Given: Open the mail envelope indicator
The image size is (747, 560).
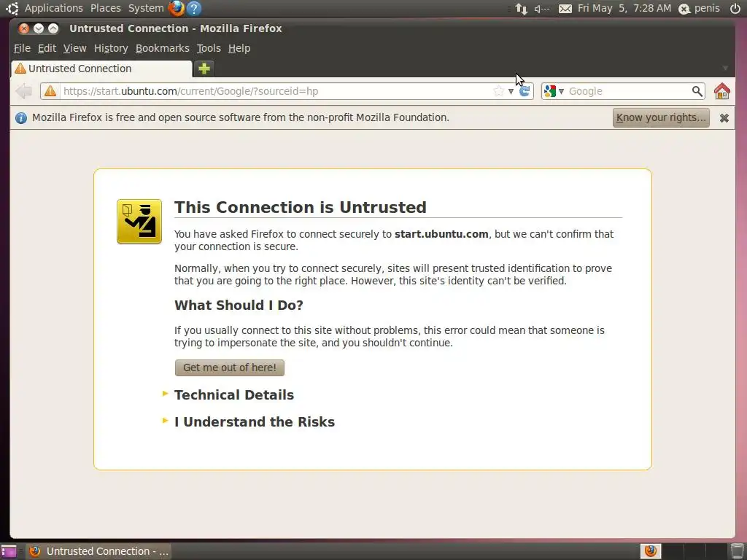Looking at the screenshot, I should 565,9.
